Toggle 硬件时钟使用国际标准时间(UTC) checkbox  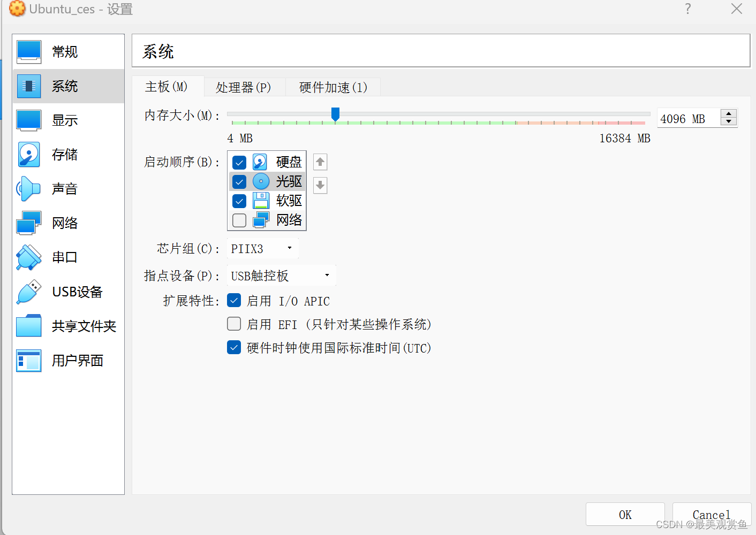(x=234, y=347)
